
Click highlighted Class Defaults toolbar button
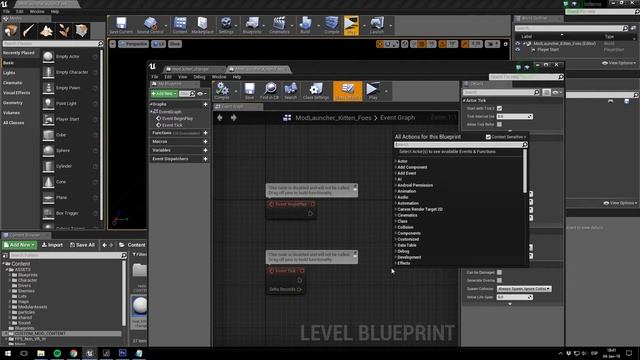348,91
